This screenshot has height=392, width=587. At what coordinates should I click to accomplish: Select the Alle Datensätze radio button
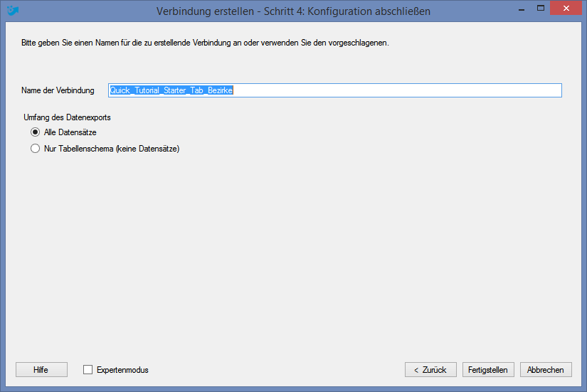point(35,132)
